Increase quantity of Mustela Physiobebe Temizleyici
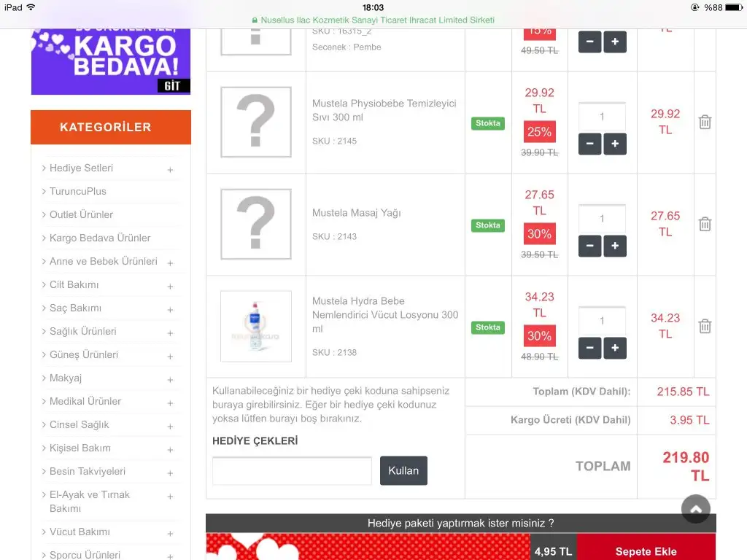 click(x=615, y=144)
